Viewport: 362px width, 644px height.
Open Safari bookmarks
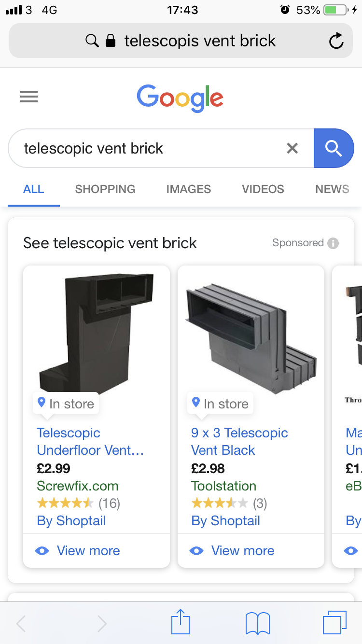click(x=257, y=623)
